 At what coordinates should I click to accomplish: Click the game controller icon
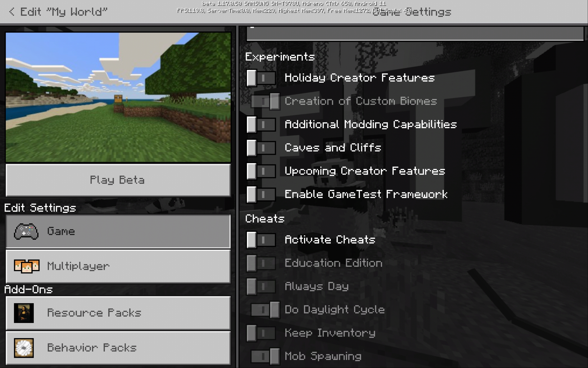[x=26, y=231]
